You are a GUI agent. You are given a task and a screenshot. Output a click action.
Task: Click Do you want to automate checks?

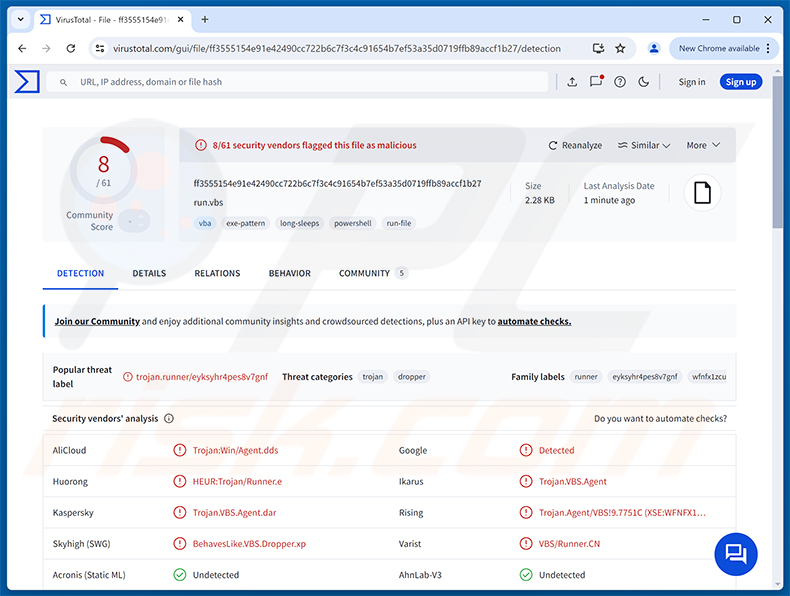[x=660, y=419]
